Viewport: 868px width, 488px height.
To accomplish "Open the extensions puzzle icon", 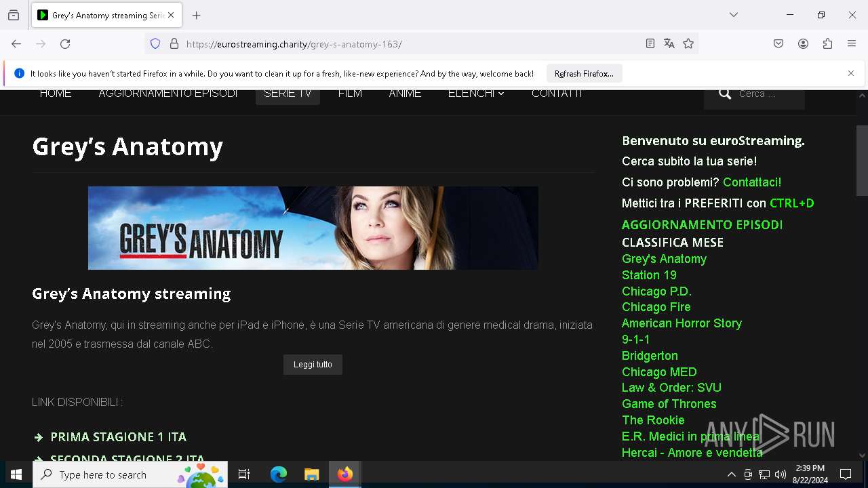I will point(827,43).
